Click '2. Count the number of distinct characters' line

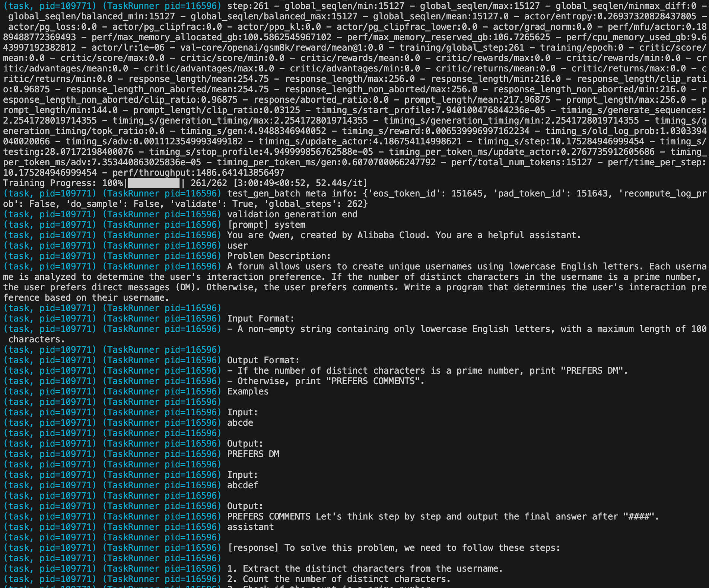pos(339,579)
